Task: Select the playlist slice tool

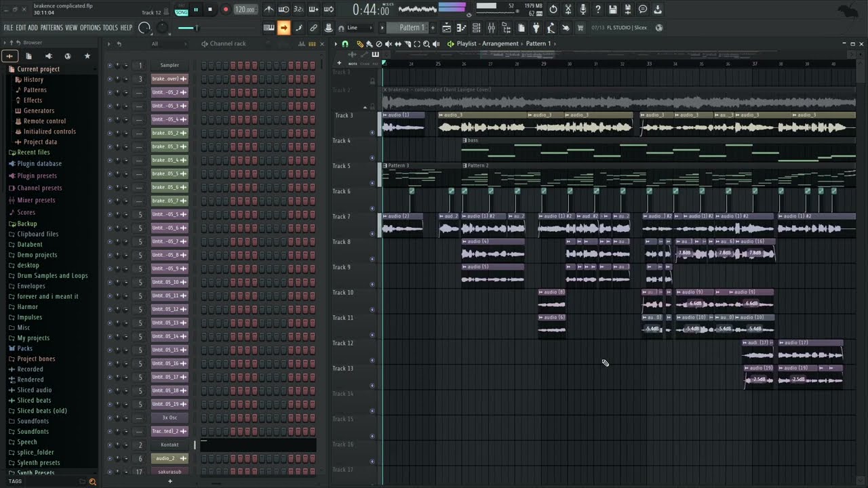Action: click(408, 44)
